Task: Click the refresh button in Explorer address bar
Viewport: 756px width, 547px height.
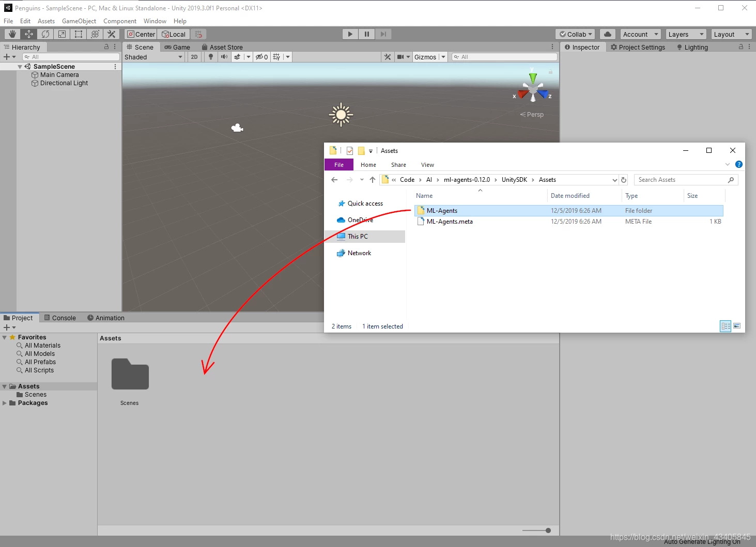Action: click(624, 180)
